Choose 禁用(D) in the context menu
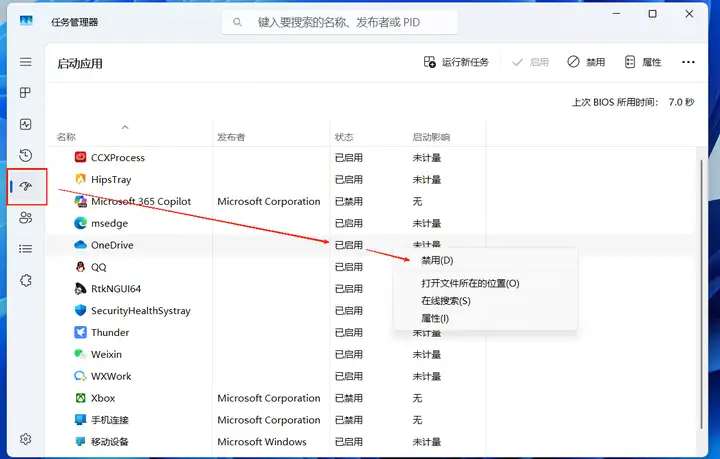 pos(437,260)
